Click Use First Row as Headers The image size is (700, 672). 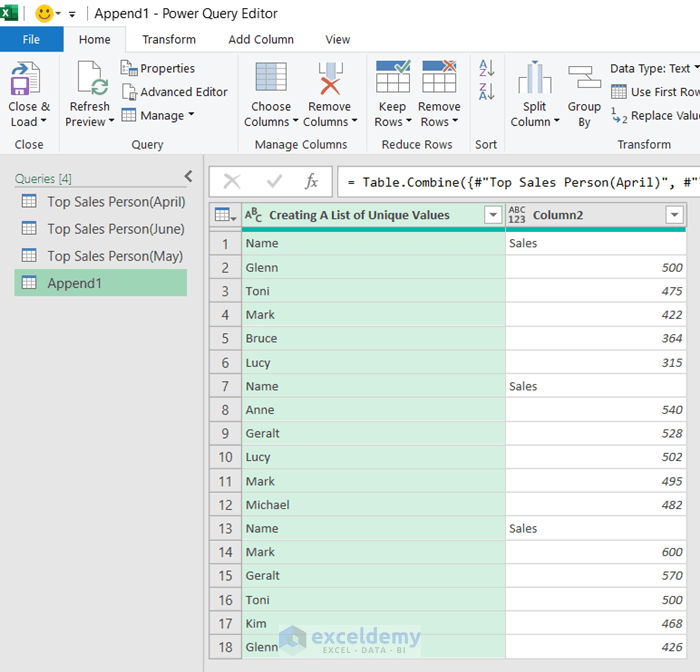(655, 92)
